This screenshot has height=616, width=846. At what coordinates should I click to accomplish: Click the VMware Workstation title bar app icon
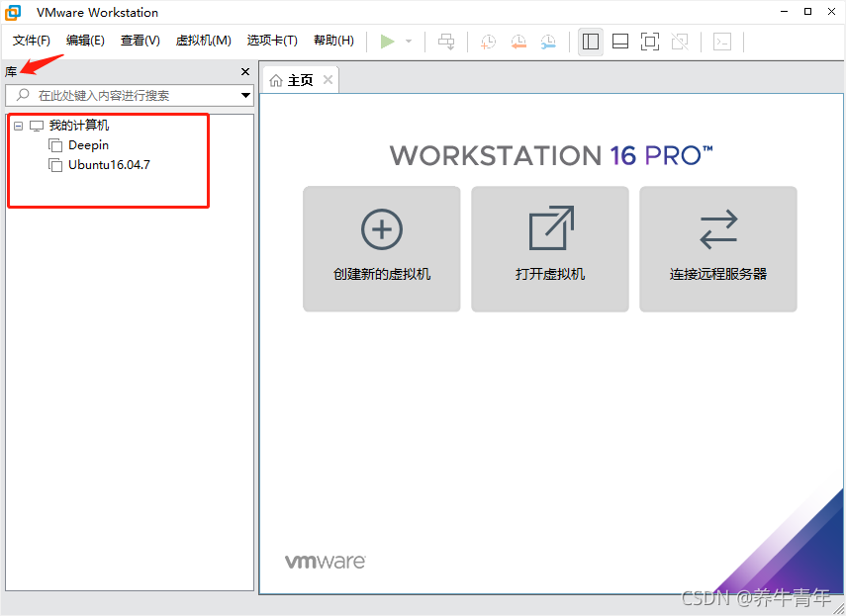[13, 13]
